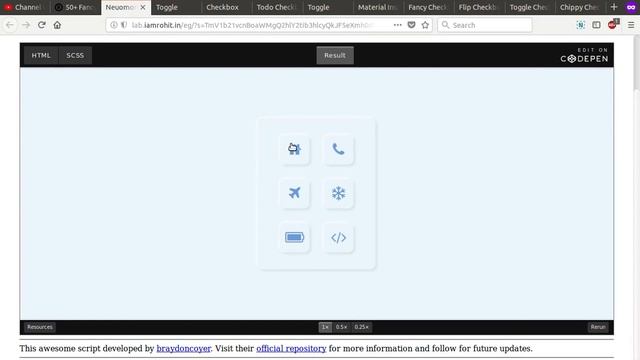Open the HTML code tab
Image resolution: width=640 pixels, height=360 pixels.
coord(41,55)
